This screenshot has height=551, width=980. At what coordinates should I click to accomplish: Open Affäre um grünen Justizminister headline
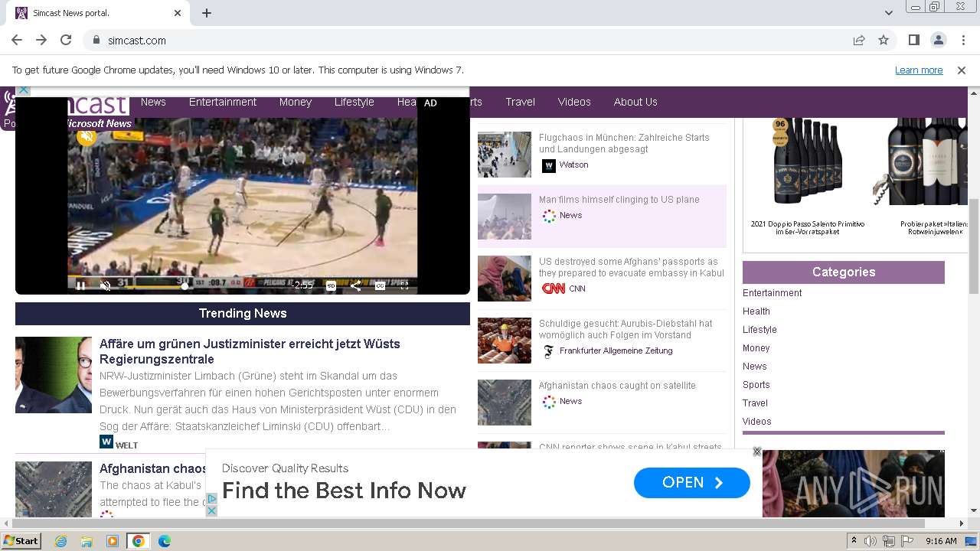coord(250,351)
